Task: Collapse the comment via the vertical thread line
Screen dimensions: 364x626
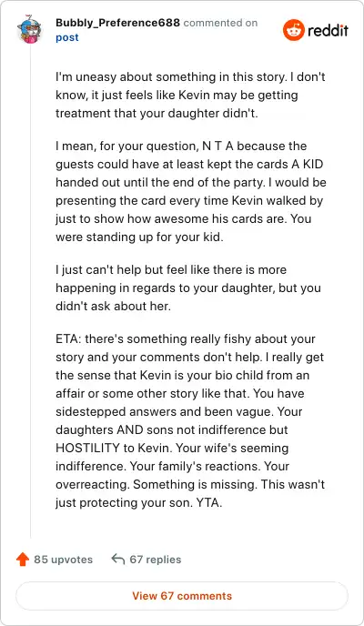Action: [30, 291]
